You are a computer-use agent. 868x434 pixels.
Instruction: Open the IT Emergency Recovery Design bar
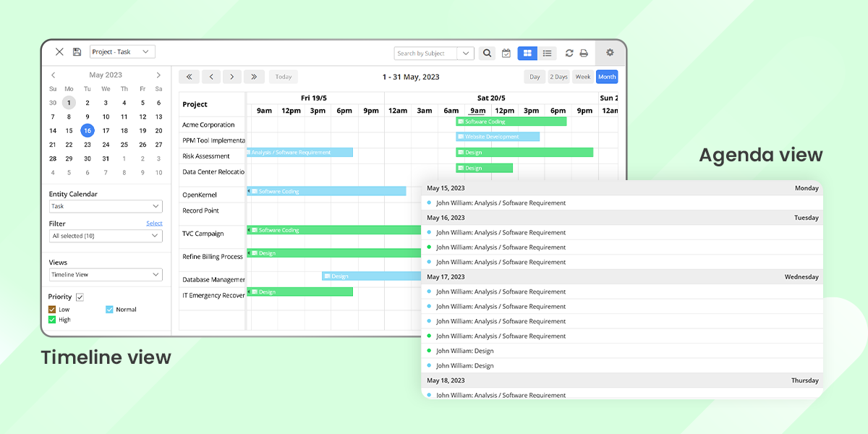(299, 292)
